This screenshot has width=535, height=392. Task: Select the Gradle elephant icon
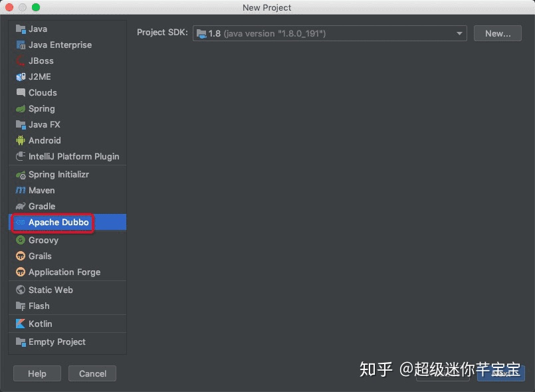(x=21, y=206)
